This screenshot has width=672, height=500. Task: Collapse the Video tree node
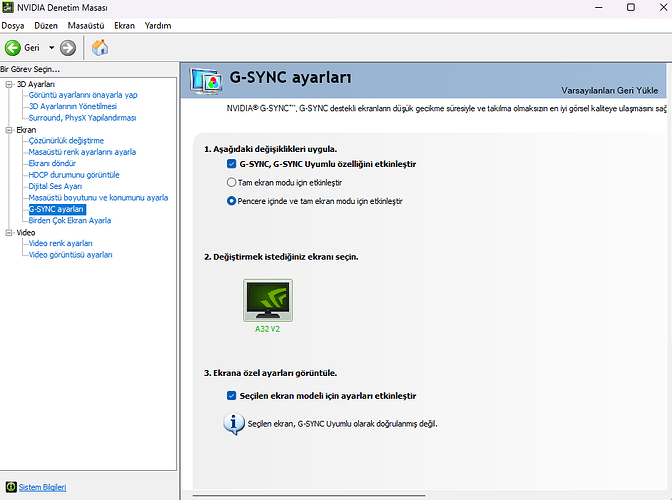point(8,232)
